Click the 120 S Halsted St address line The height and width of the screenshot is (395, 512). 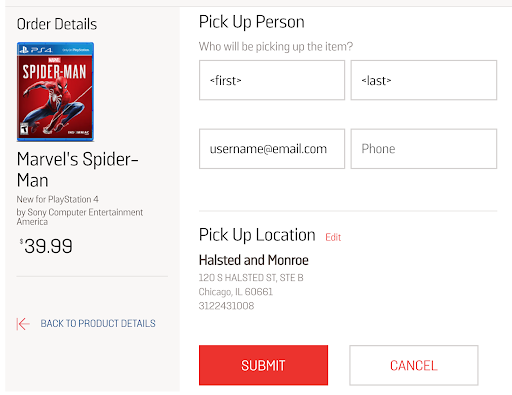(x=251, y=278)
